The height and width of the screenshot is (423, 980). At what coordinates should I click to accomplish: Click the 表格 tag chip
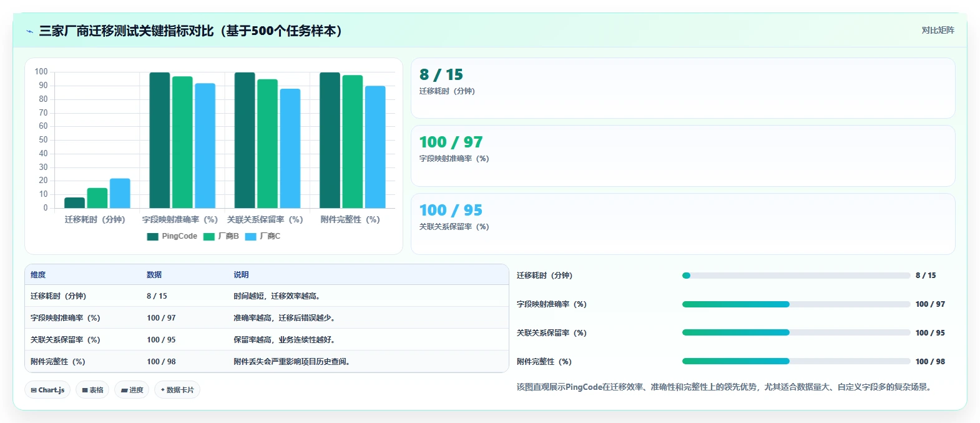click(x=92, y=390)
